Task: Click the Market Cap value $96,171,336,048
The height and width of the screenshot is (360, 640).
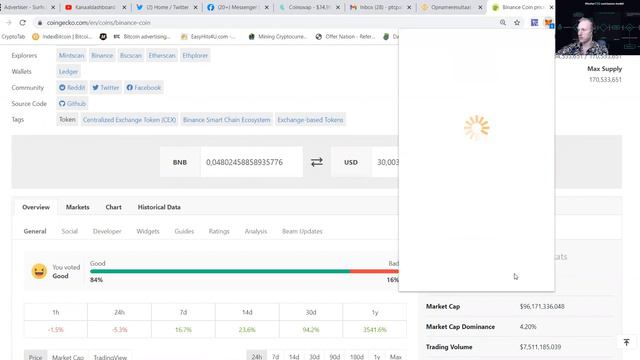Action: click(x=542, y=307)
